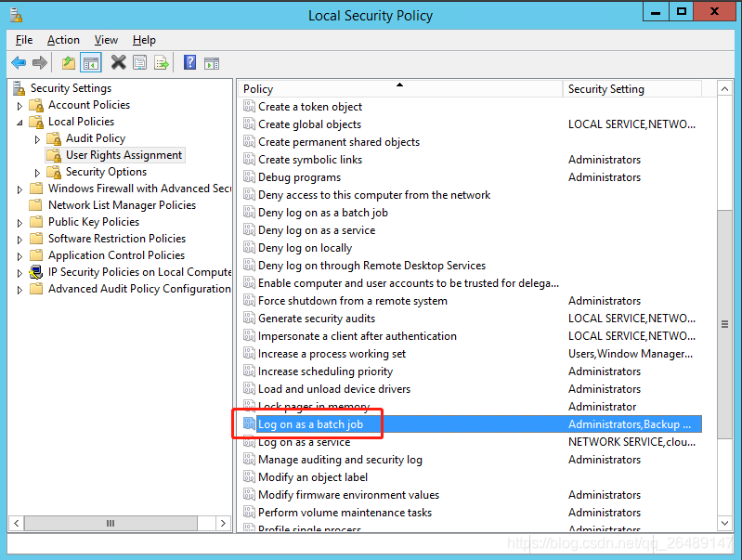Click the tree pane scroll right arrow
The height and width of the screenshot is (560, 742).
223,523
